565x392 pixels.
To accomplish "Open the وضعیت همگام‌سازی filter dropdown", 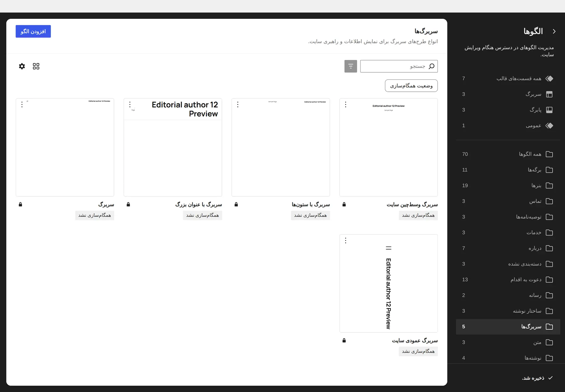I will [411, 86].
